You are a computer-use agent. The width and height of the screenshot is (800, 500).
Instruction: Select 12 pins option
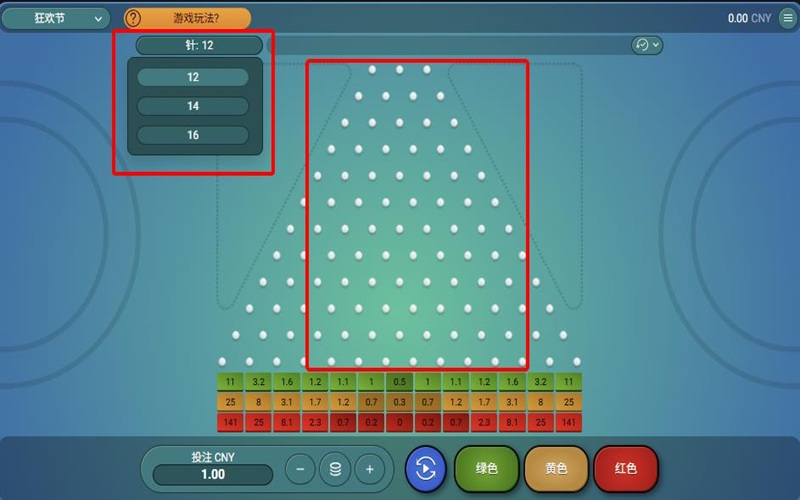pyautogui.click(x=193, y=78)
